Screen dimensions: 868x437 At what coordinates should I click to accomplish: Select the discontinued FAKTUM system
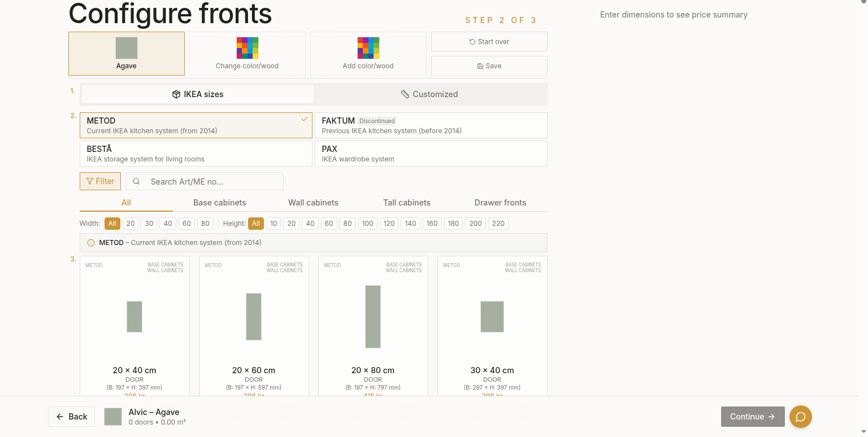coord(431,125)
